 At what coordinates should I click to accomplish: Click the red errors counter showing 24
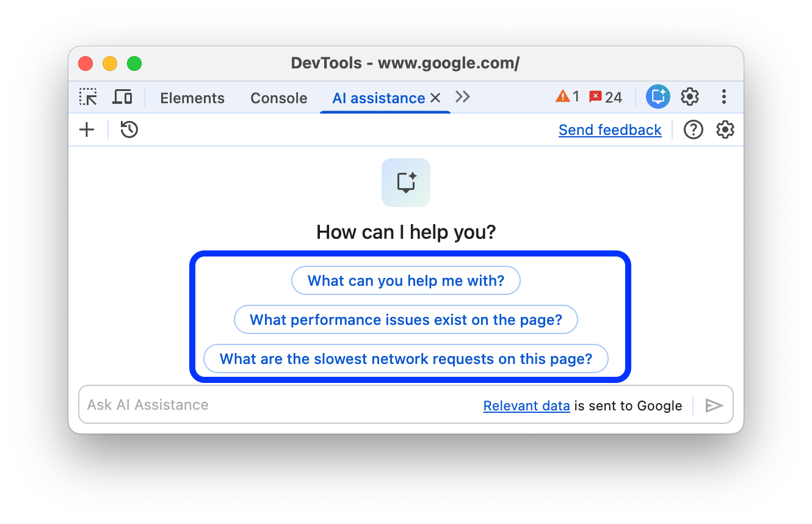tap(605, 97)
